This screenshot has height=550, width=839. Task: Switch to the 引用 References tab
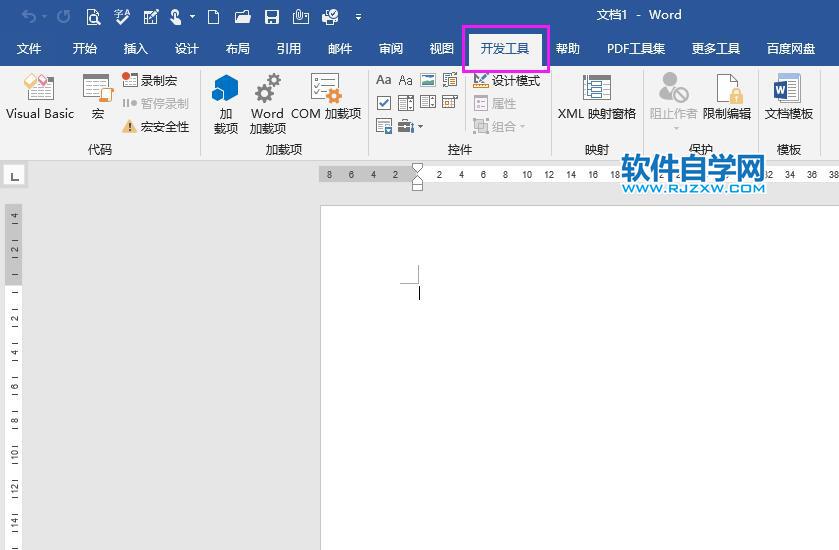tap(289, 49)
